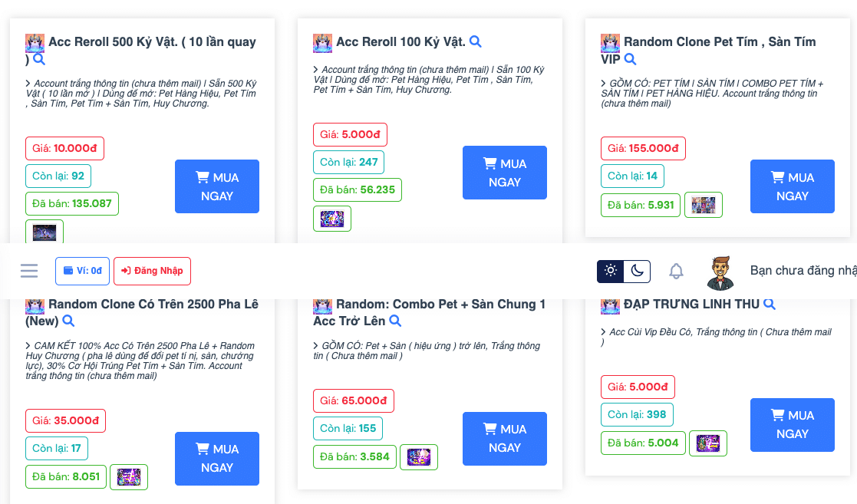Open the user avatar profile
Image resolution: width=857 pixels, height=504 pixels.
tap(720, 272)
